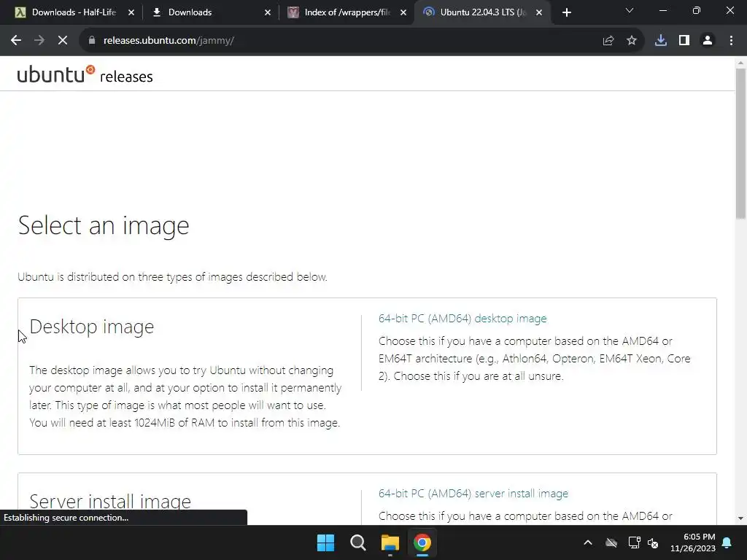Click the page vertical scrollbar thumb
This screenshot has width=747, height=560.
(x=740, y=143)
